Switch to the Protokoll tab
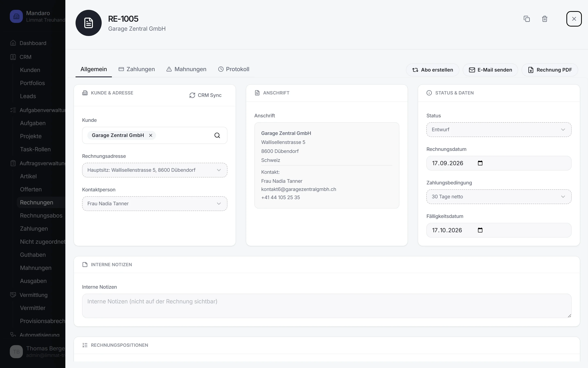The image size is (588, 368). (x=234, y=69)
